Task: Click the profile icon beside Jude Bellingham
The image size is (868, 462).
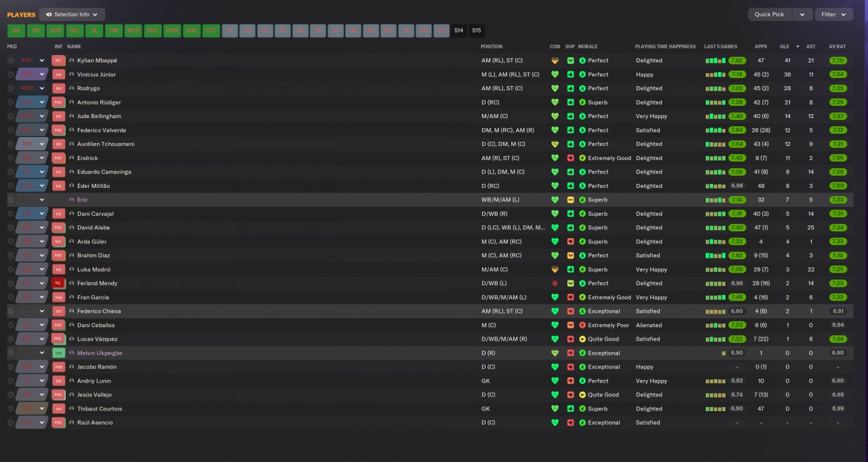Action: pos(72,116)
